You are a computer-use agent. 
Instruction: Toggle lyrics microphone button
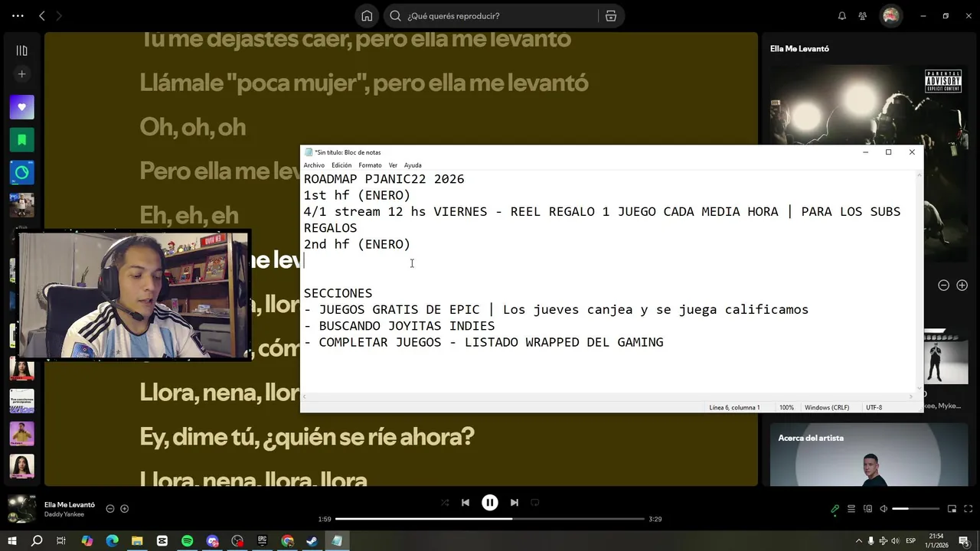point(835,509)
